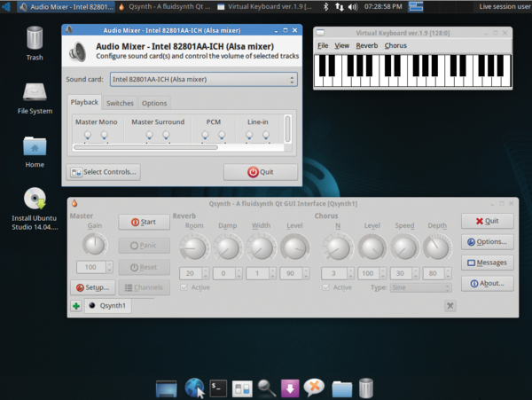Click the Master Gain spinbox arrows
Viewport: 532px width, 400px height.
109,267
